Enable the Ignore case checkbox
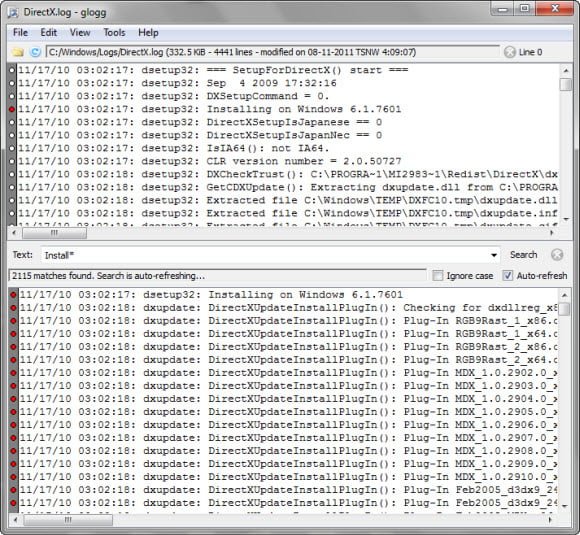580x535 pixels. pos(438,276)
